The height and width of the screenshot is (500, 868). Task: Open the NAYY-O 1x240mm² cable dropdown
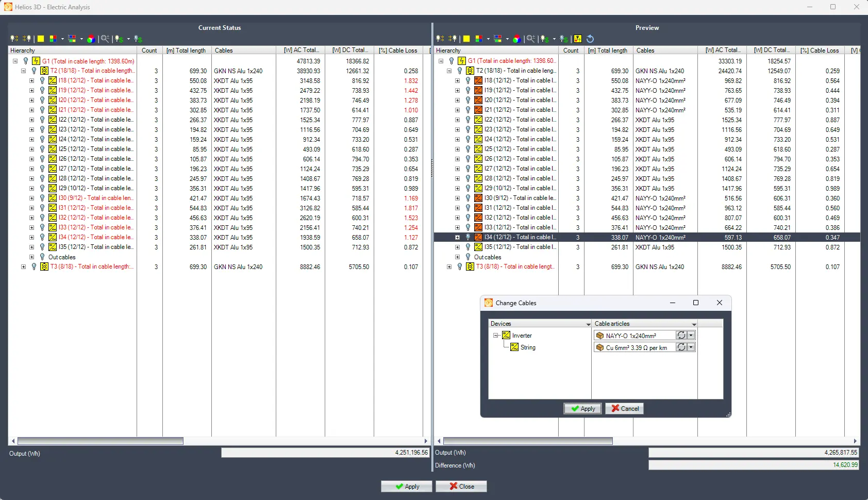click(691, 335)
